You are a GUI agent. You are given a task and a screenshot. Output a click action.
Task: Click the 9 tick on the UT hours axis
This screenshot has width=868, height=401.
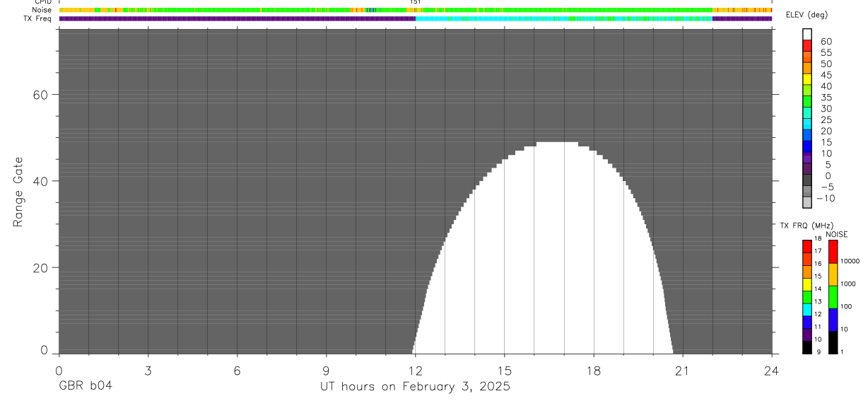coord(326,370)
